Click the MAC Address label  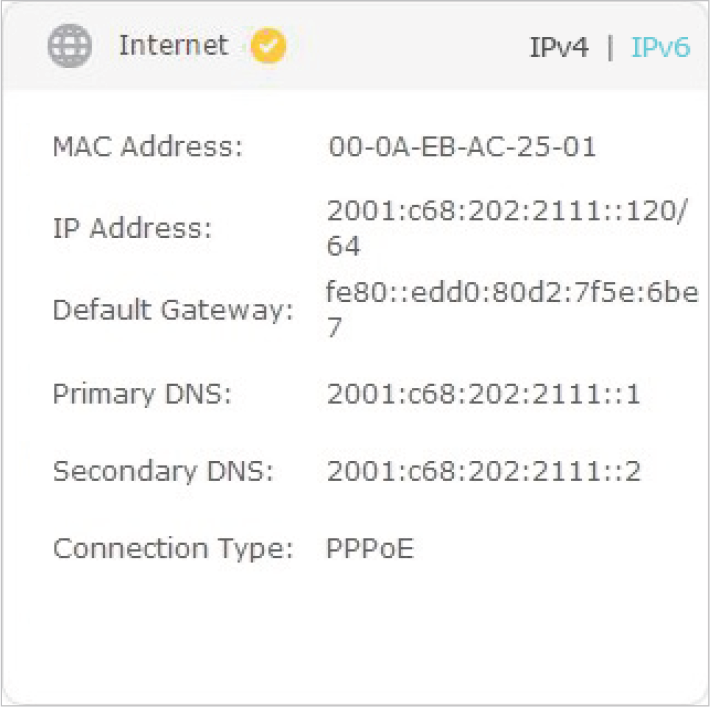click(148, 147)
